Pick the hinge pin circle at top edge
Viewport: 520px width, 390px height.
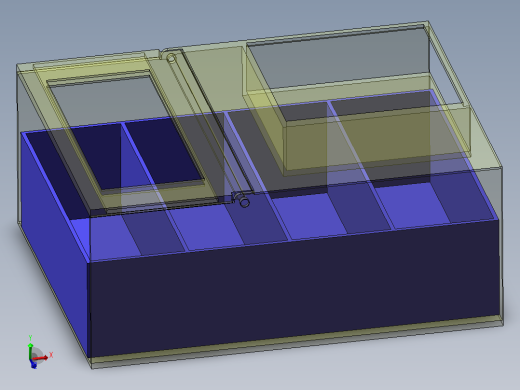click(171, 58)
